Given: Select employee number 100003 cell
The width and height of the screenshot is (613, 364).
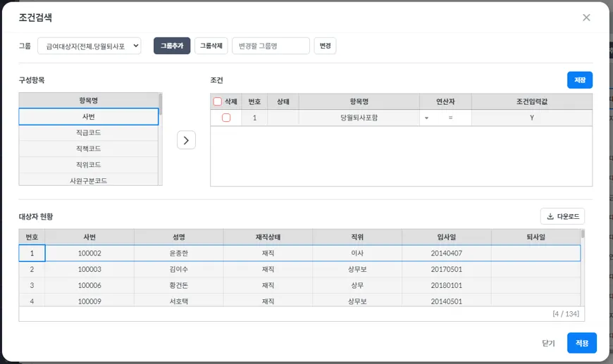Looking at the screenshot, I should tap(89, 269).
